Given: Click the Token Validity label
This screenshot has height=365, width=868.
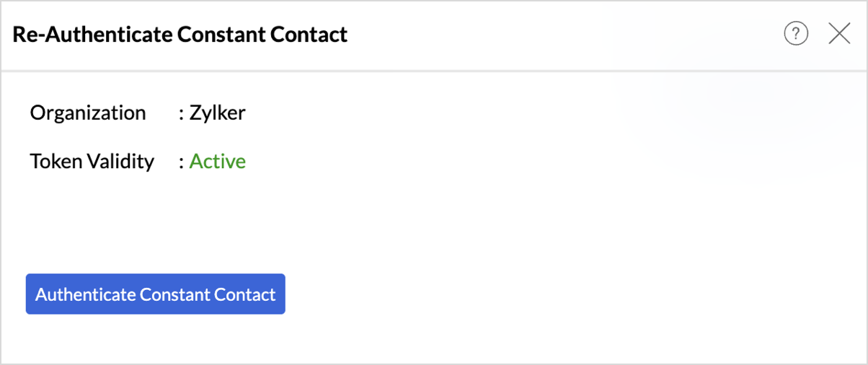Looking at the screenshot, I should [x=92, y=161].
